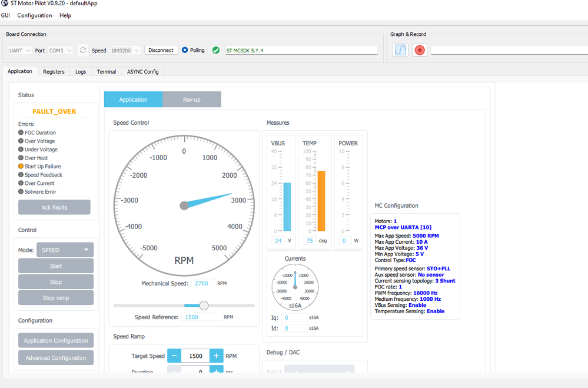Open Application Configuration
The width and height of the screenshot is (588, 388).
pyautogui.click(x=56, y=340)
